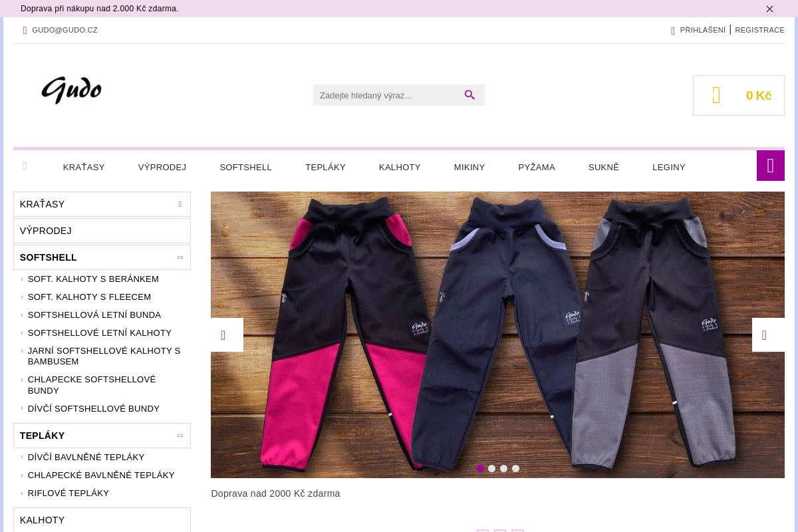Open the shopping cart showing 0 Kč
Image resolution: width=798 pixels, height=532 pixels.
739,95
